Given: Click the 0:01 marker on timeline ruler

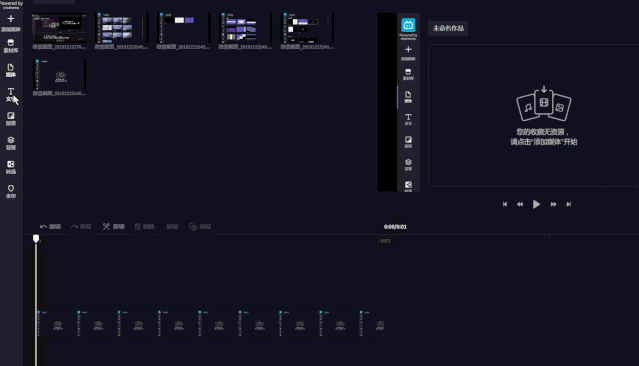Looking at the screenshot, I should tap(385, 241).
